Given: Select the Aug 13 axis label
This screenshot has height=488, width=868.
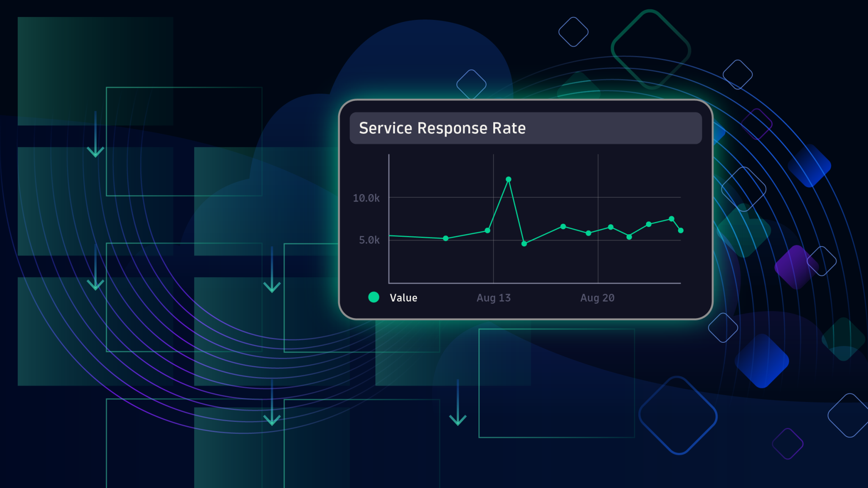Looking at the screenshot, I should pyautogui.click(x=494, y=298).
